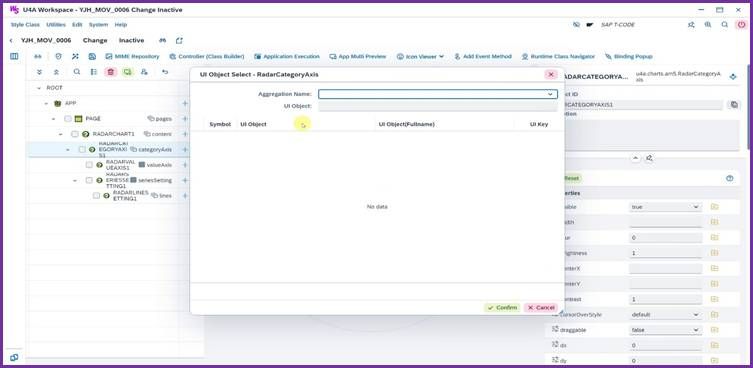Click the open in new window icon
The image size is (753, 368).
coord(179,41)
